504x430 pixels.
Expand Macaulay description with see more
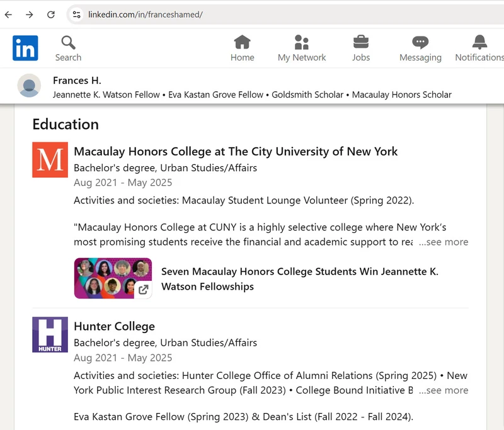point(444,242)
